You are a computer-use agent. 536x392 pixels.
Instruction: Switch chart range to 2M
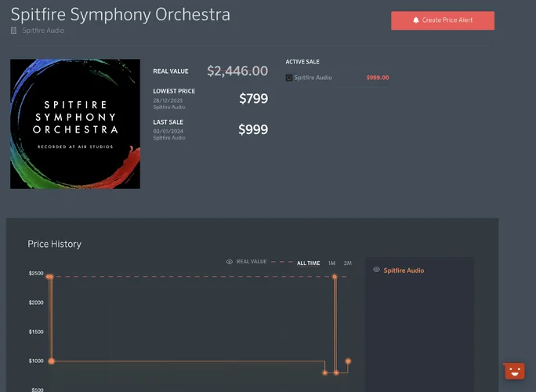point(348,263)
